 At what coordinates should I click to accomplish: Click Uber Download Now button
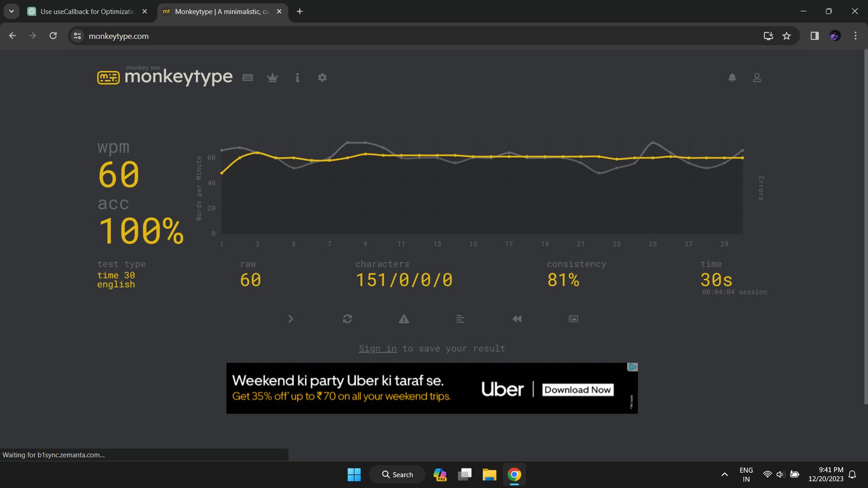(578, 390)
